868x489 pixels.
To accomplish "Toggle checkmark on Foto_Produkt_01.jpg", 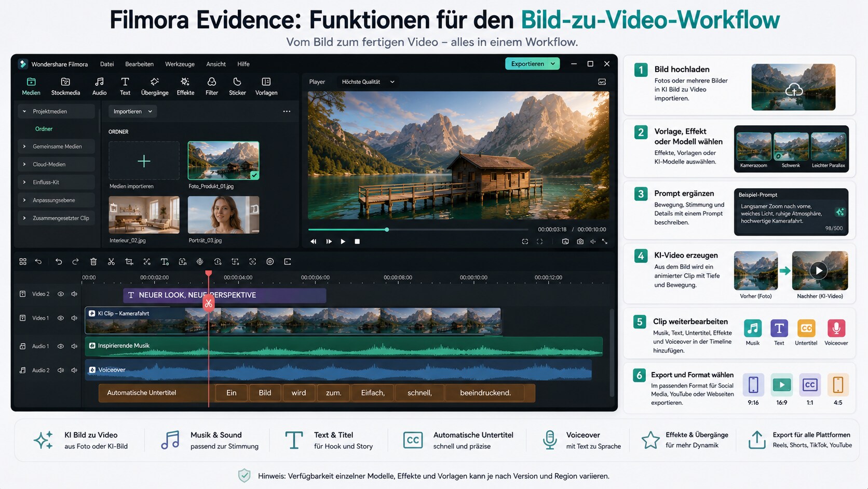I will (x=254, y=175).
